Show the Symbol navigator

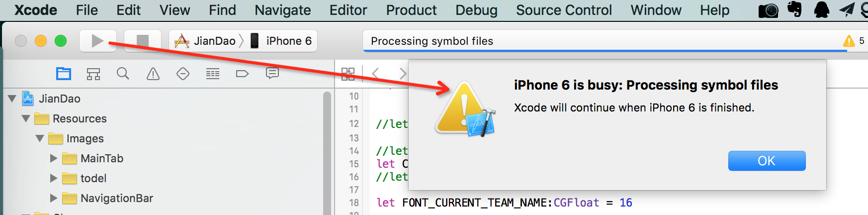pos(93,74)
